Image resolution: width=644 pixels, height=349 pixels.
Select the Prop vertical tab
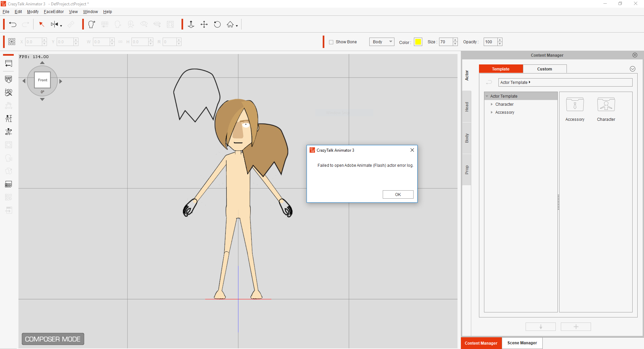point(467,170)
